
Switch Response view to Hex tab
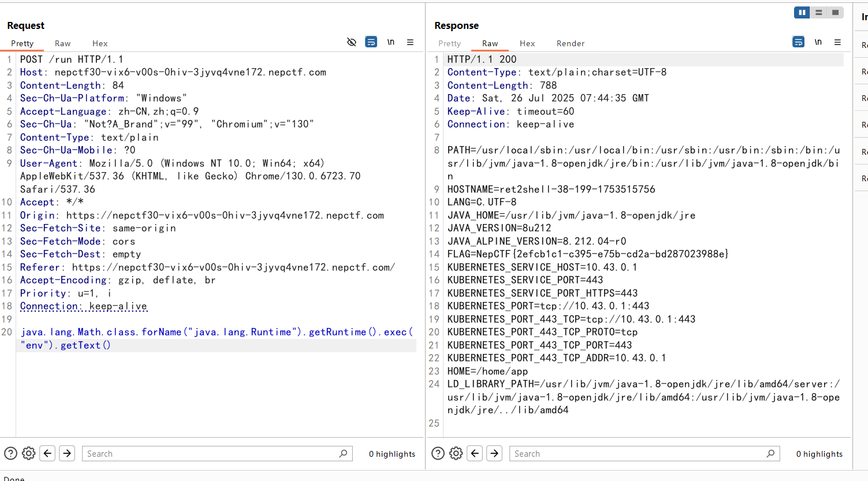point(527,43)
